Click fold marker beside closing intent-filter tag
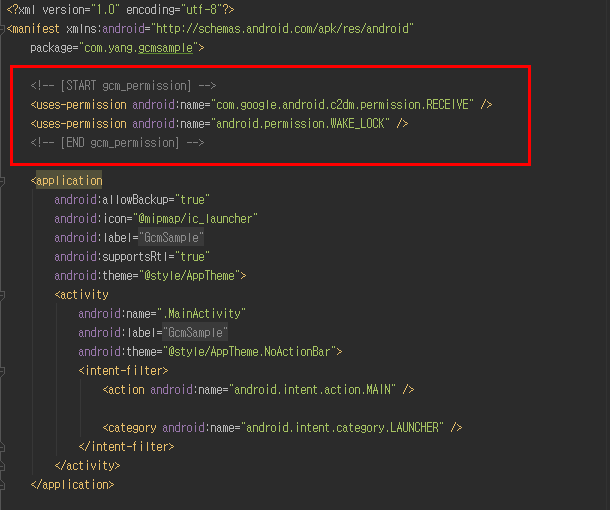The width and height of the screenshot is (610, 510). coord(2,447)
